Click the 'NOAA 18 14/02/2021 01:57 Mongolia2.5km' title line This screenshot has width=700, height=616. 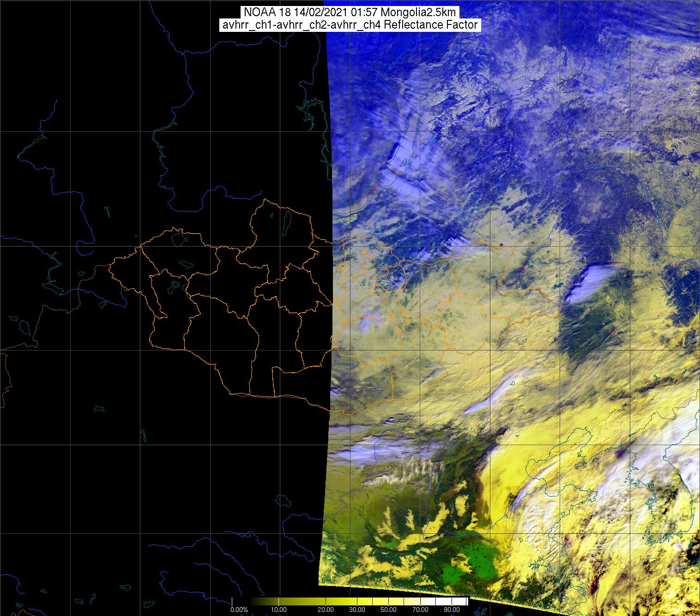(350, 12)
